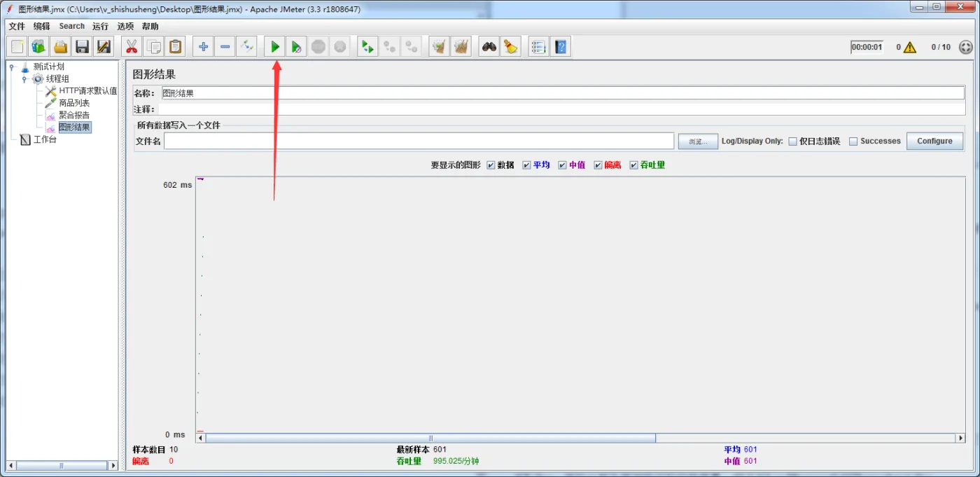Collapse the 测试计划 tree node
Viewport: 980px width, 477px height.
tap(12, 67)
